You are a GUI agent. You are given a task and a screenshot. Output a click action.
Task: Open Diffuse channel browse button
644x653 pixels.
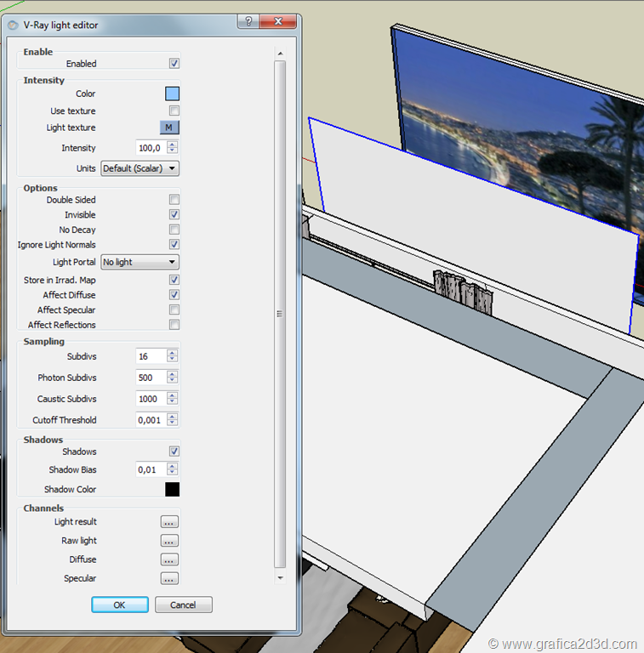coord(169,559)
